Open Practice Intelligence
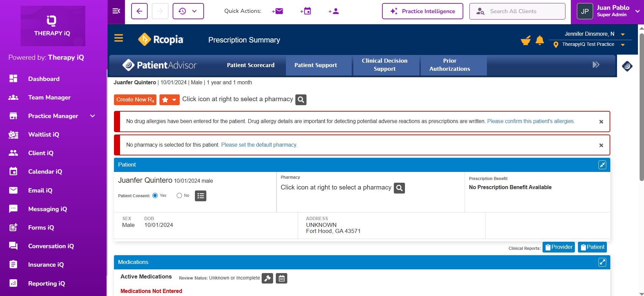 click(422, 11)
